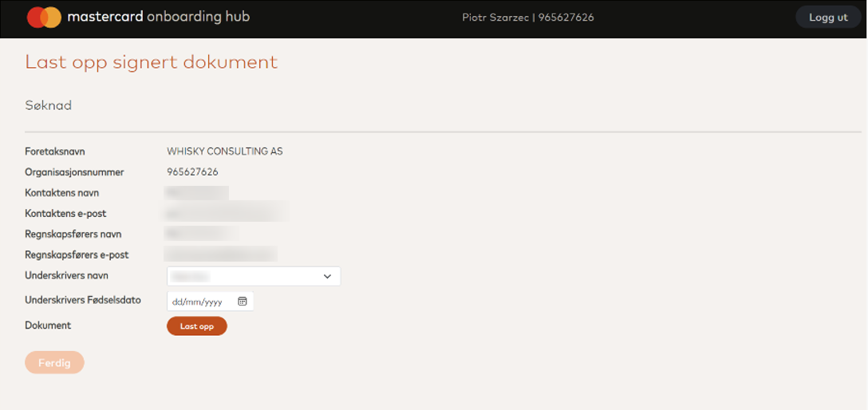868x410 pixels.
Task: Click the Kontaktens e-post label
Action: (x=65, y=213)
